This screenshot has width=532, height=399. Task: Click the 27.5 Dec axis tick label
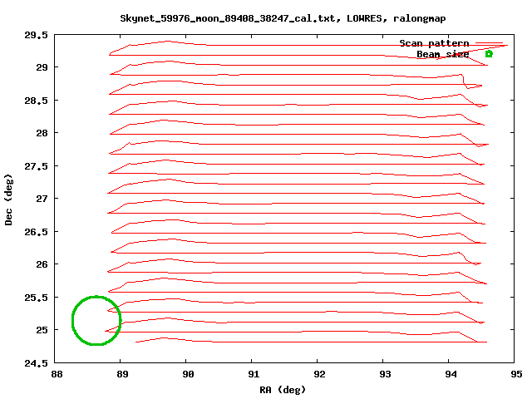[x=36, y=166]
